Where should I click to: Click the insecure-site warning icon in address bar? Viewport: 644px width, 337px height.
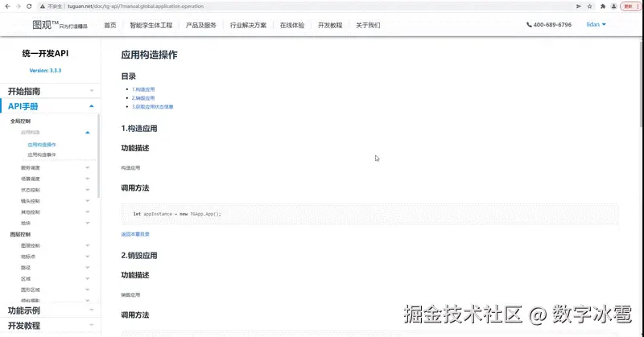click(43, 6)
